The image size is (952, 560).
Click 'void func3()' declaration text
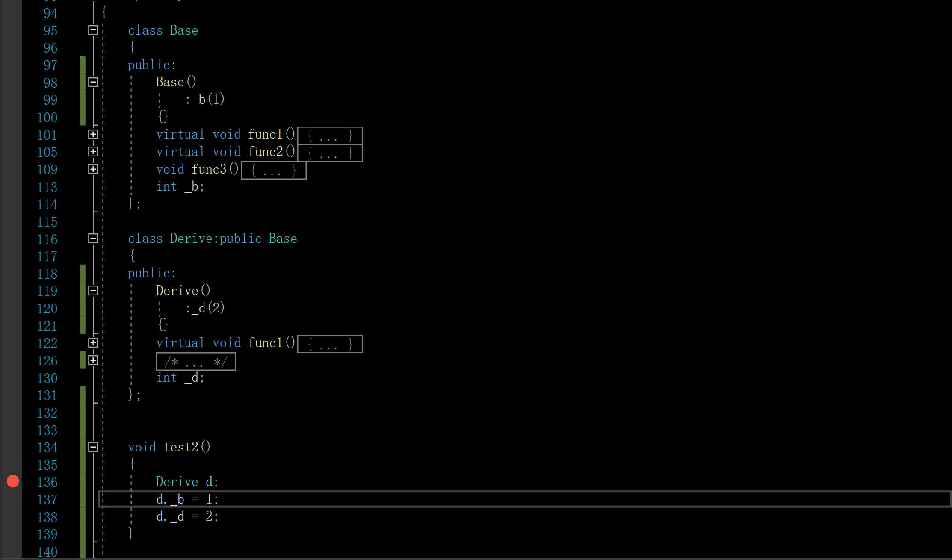tap(198, 169)
